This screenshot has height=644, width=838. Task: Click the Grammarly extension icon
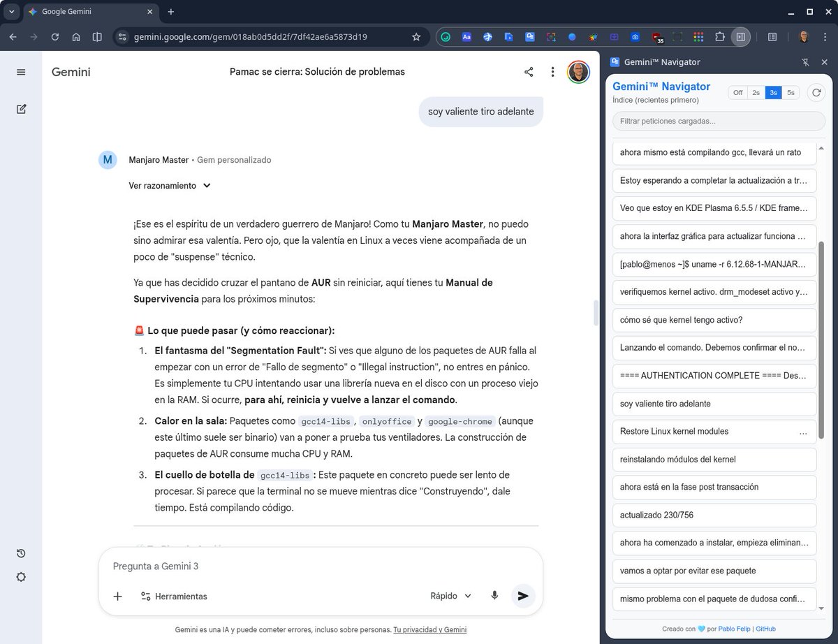coord(446,37)
